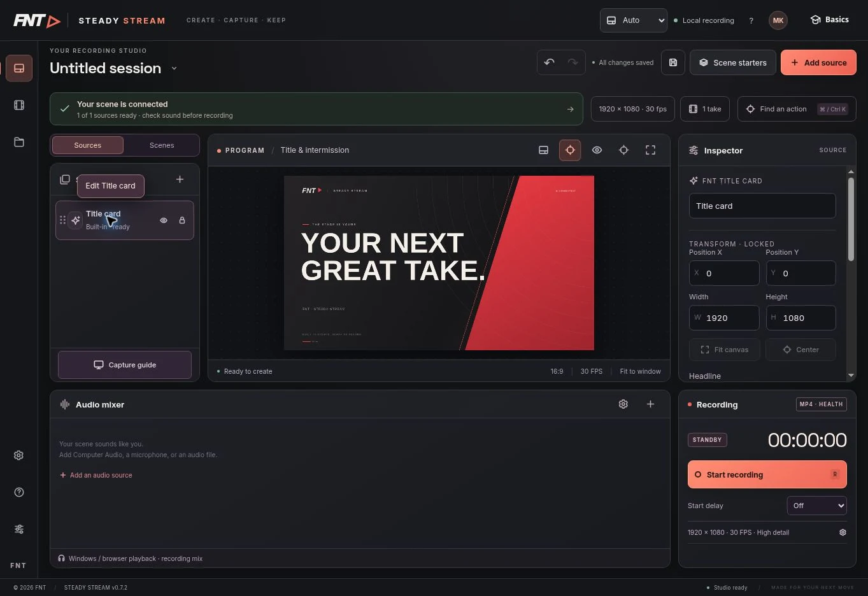Click the Inspector sliders icon
Viewport: 868px width, 596px height.
(x=694, y=150)
